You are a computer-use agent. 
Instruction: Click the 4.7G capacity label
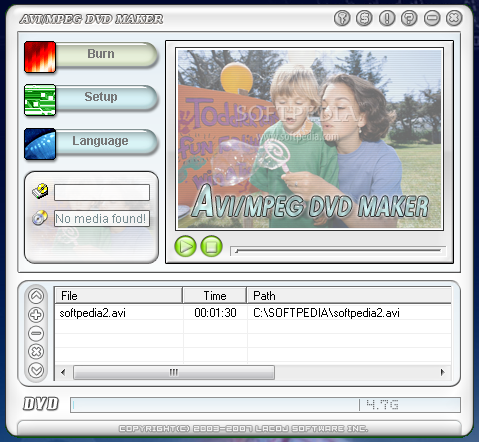[383, 405]
